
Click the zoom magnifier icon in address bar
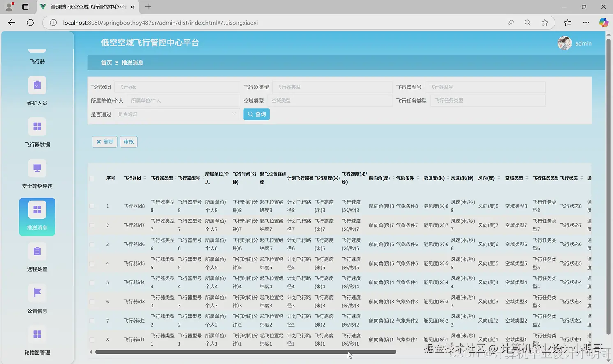click(528, 23)
